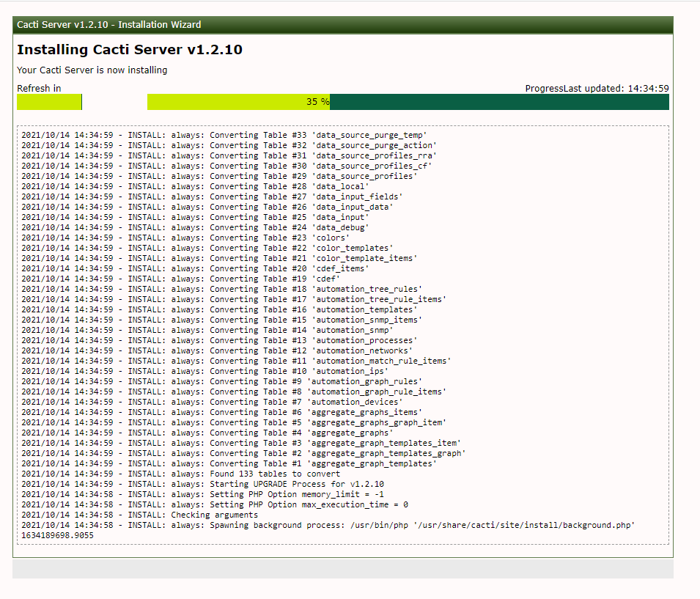
Task: Select log line Table #10 'automation_ips'
Action: click(x=205, y=371)
